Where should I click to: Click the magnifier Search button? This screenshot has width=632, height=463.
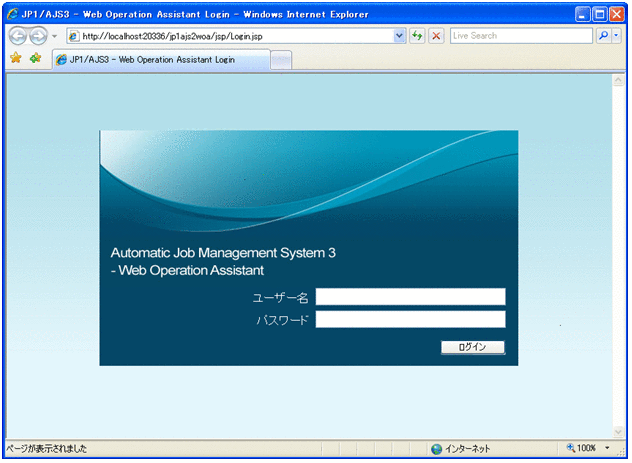603,36
